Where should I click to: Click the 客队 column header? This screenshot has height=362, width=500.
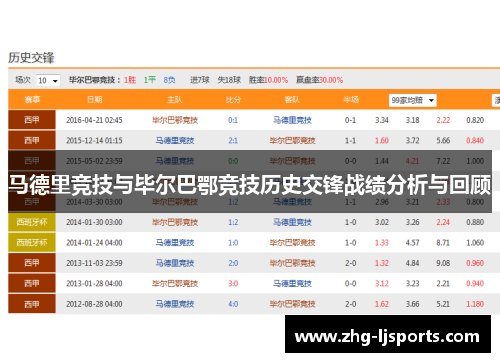(x=292, y=100)
